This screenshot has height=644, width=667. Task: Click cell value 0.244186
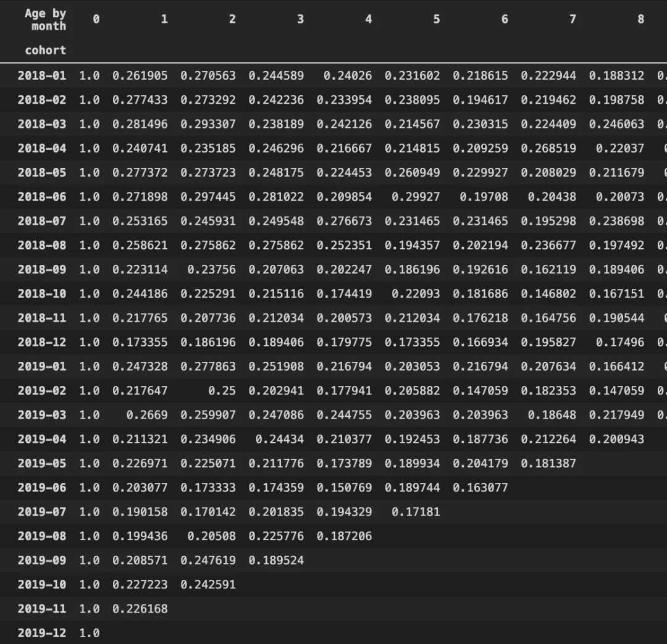pos(140,293)
